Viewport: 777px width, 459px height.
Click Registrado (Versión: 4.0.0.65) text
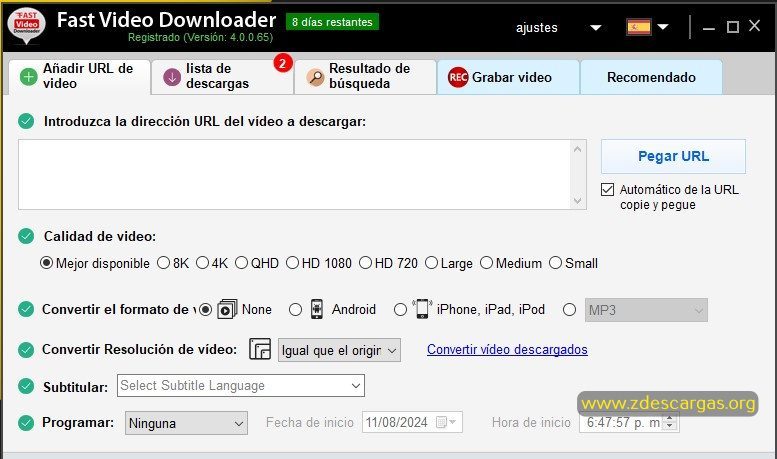click(x=200, y=37)
